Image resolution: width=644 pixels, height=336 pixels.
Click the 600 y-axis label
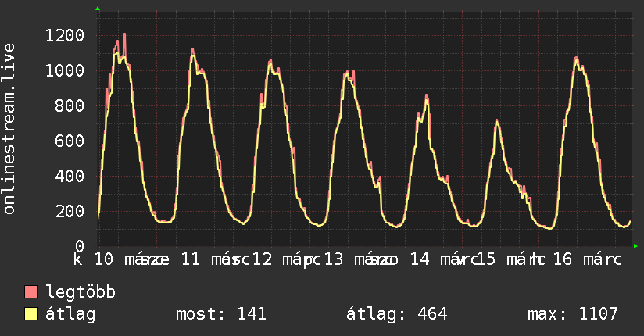click(70, 141)
